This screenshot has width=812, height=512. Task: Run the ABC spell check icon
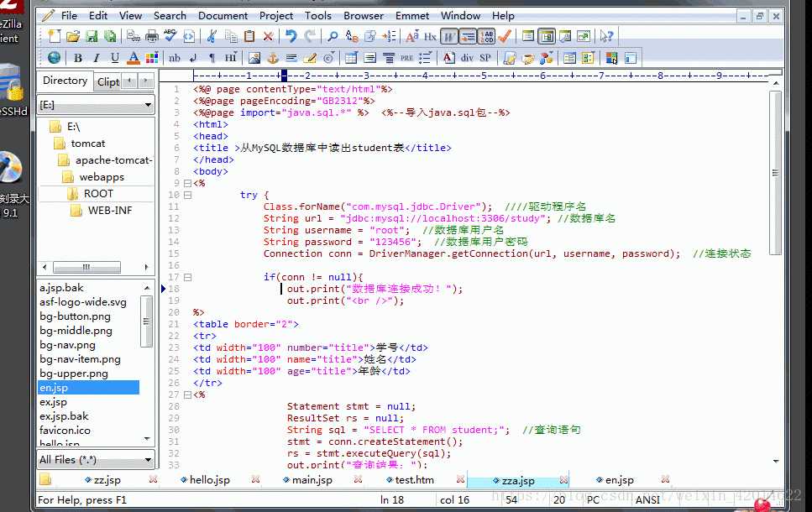pos(170,36)
